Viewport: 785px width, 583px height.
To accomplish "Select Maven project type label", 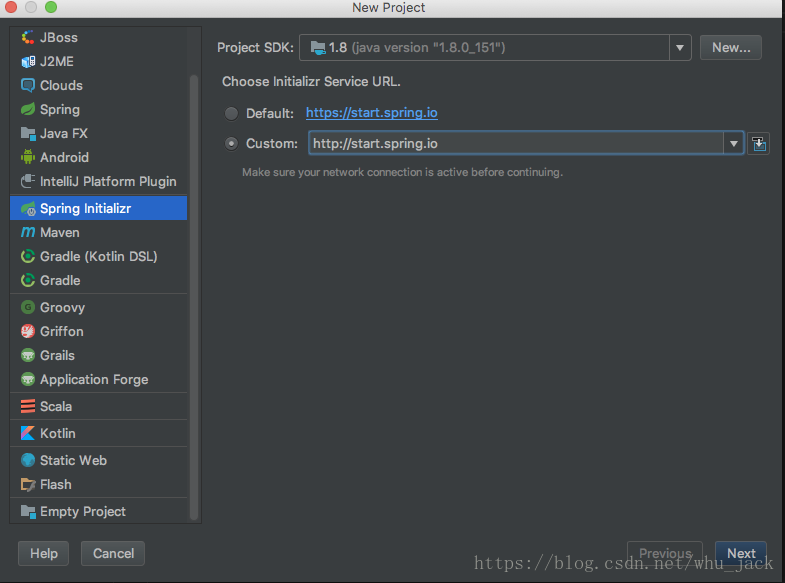I will (x=60, y=232).
